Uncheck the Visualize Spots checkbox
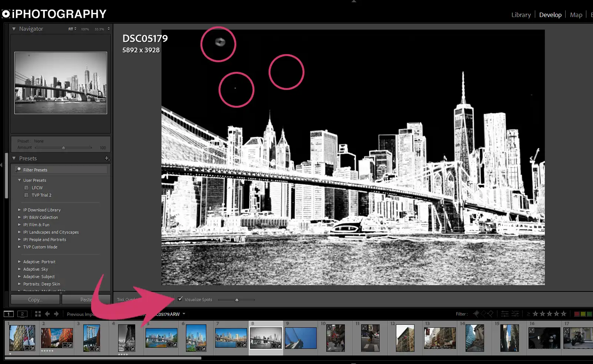The image size is (593, 364). (x=180, y=299)
